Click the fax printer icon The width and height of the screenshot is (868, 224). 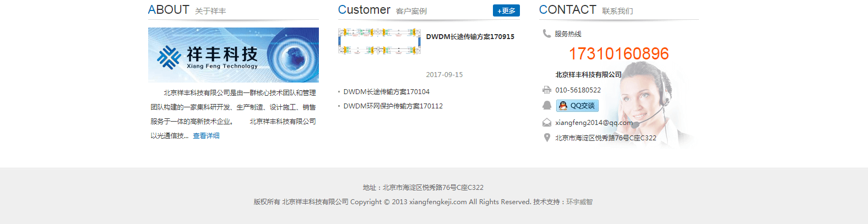coord(546,90)
